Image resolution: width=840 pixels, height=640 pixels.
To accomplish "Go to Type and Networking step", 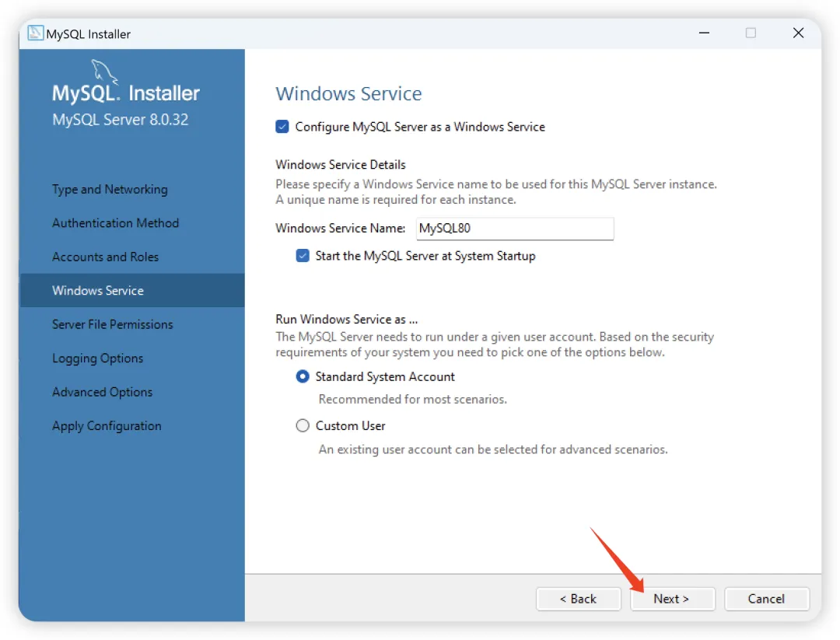I will point(110,190).
